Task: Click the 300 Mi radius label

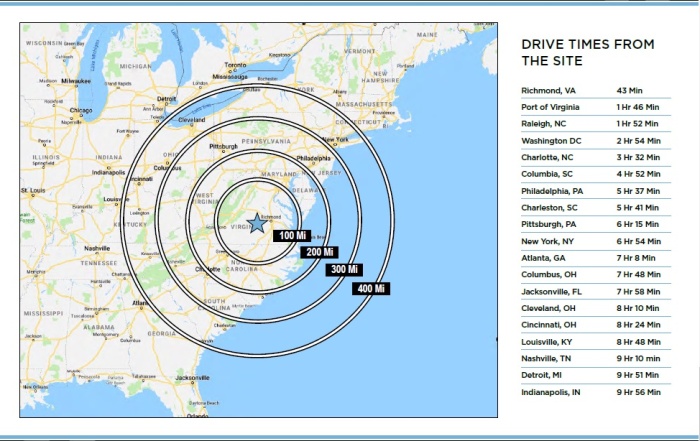Action: (344, 270)
